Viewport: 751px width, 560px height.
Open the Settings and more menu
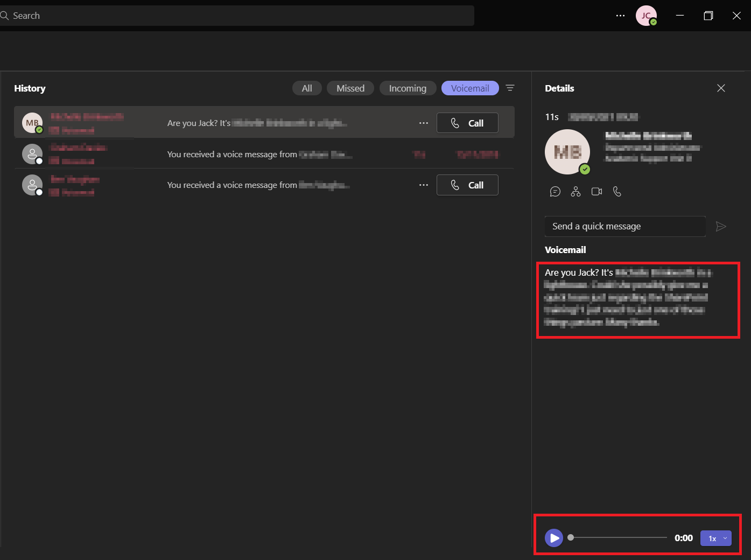(620, 16)
